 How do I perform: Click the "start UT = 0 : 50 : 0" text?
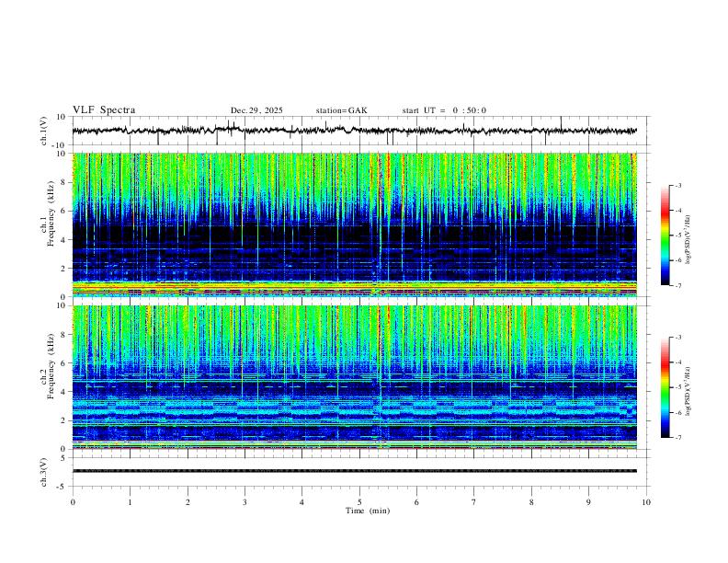tap(444, 110)
